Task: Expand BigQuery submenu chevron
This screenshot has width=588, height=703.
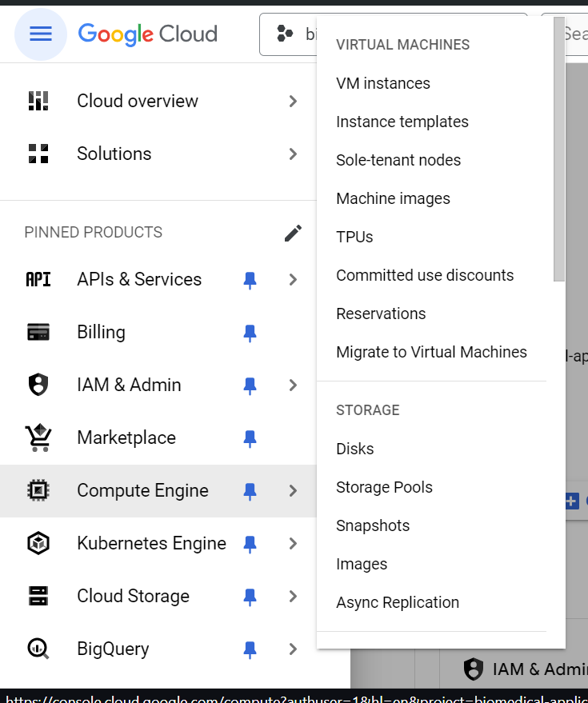Action: [x=294, y=649]
